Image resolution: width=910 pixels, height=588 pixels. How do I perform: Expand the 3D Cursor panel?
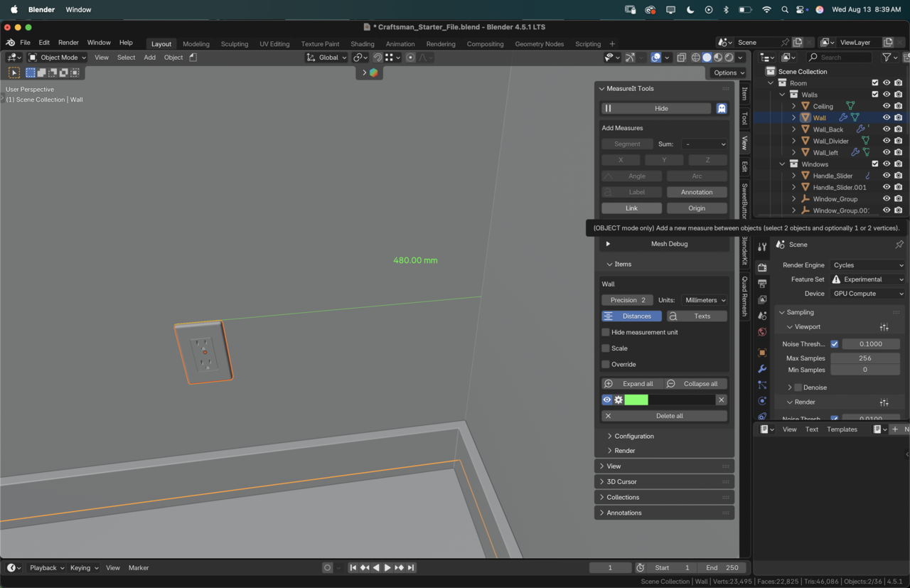click(x=621, y=482)
